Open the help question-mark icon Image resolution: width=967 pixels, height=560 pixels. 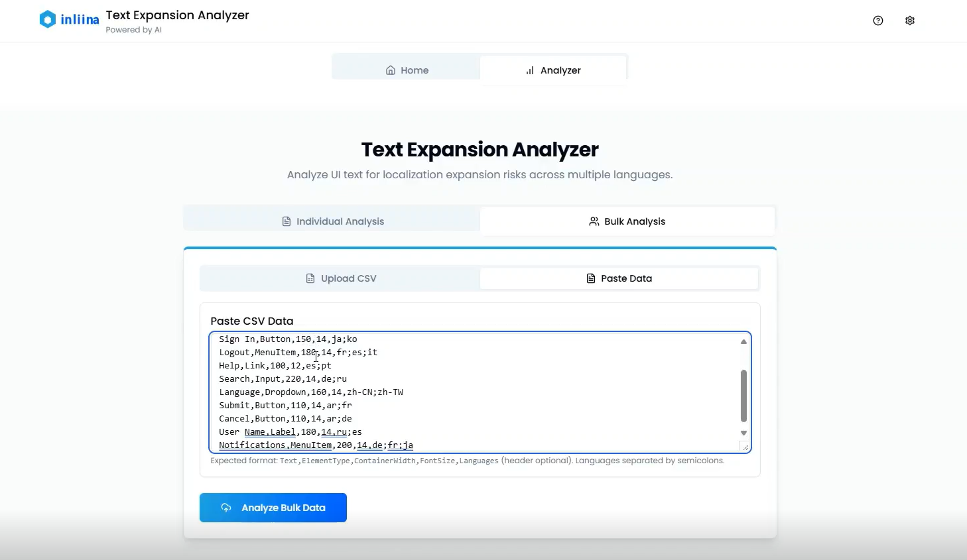pos(877,21)
